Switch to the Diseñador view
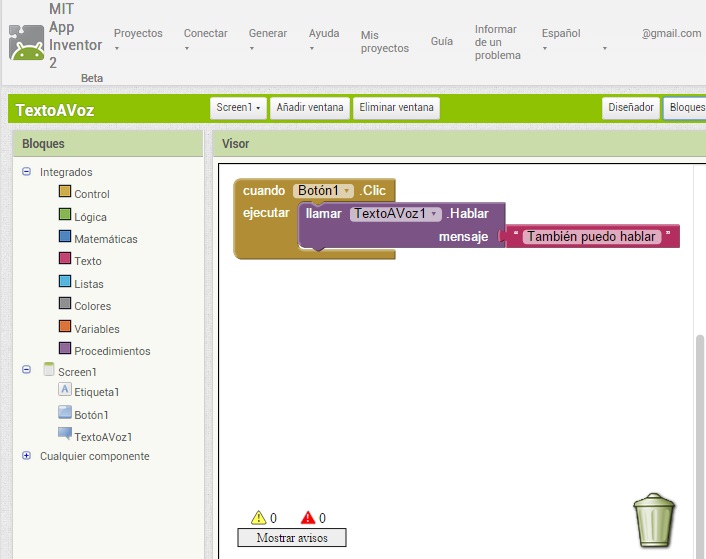Image resolution: width=706 pixels, height=559 pixels. pyautogui.click(x=630, y=108)
